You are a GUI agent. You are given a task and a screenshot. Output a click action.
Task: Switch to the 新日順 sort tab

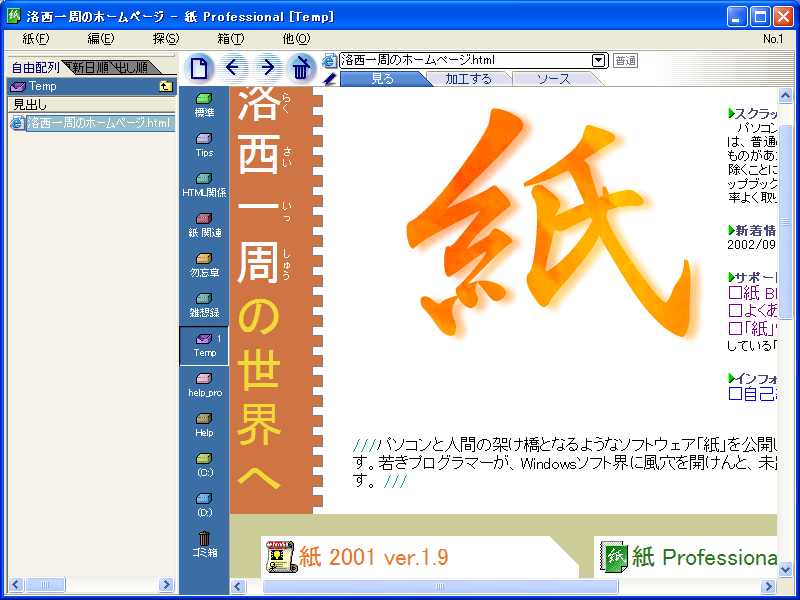[88, 68]
